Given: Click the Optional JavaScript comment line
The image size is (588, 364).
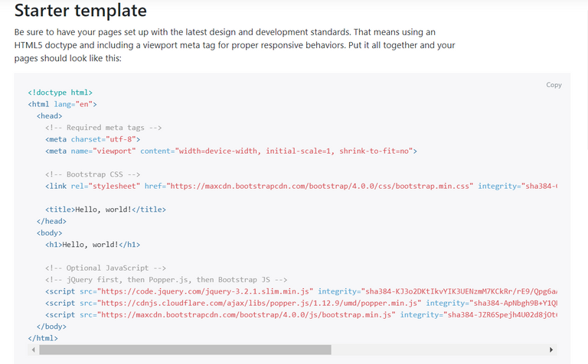Looking at the screenshot, I should click(106, 268).
